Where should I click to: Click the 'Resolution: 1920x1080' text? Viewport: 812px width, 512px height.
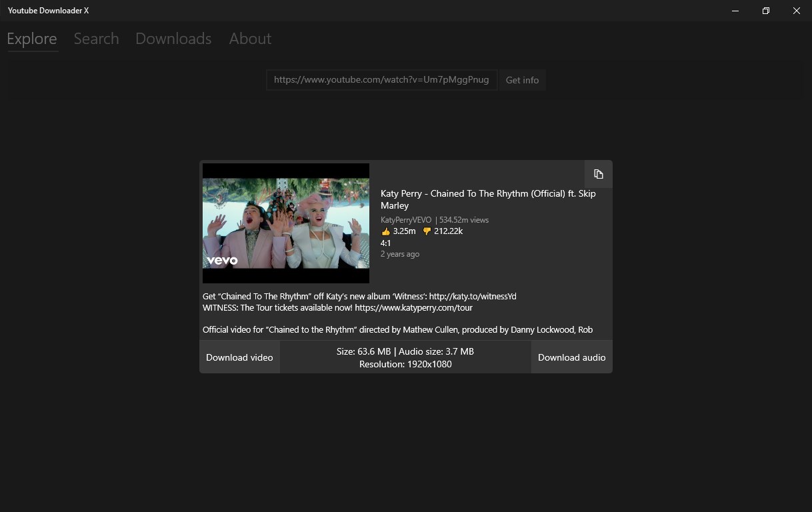point(405,364)
